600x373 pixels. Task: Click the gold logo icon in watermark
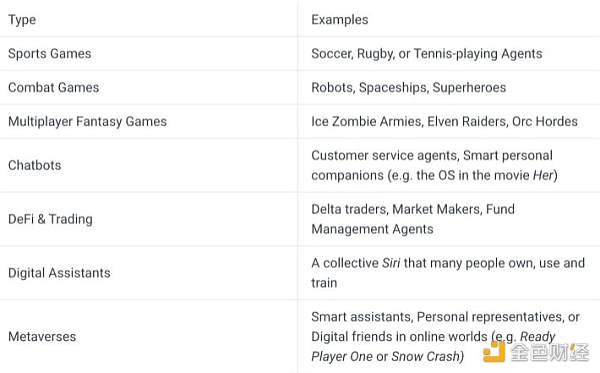click(x=494, y=351)
